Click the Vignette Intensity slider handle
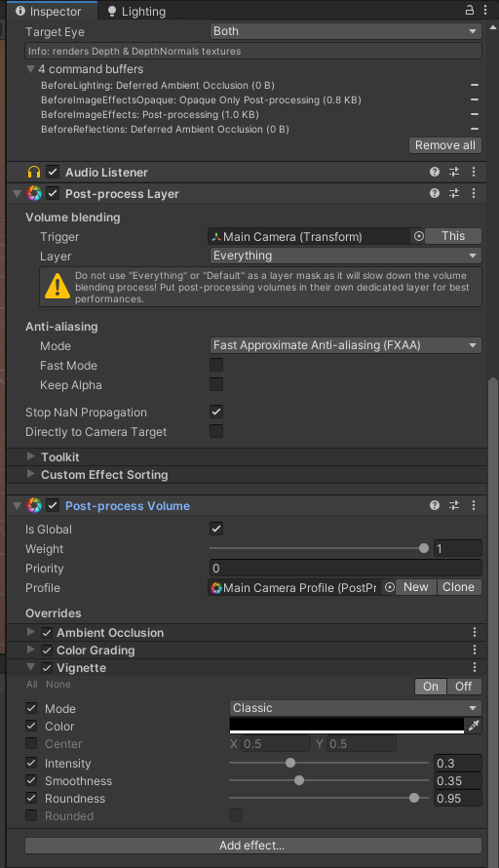 (x=290, y=763)
